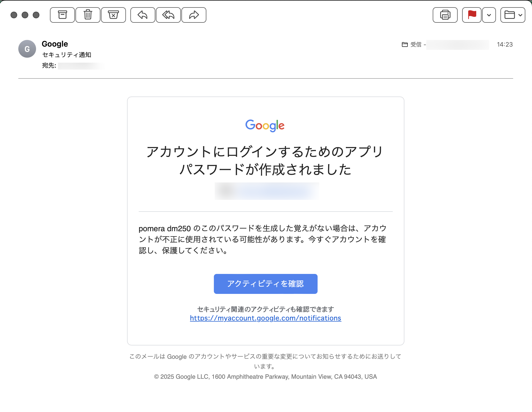Close the window with the leftmost traffic light
The image size is (532, 412).
14,15
